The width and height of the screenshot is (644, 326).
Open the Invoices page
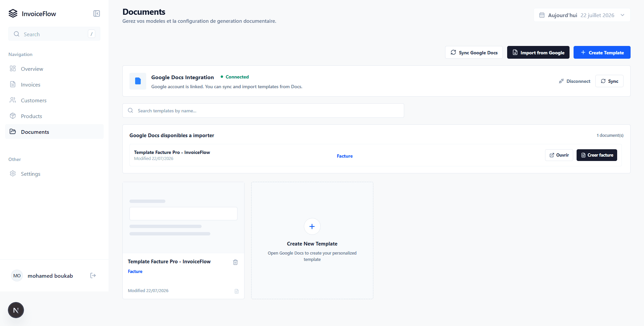coord(54,85)
